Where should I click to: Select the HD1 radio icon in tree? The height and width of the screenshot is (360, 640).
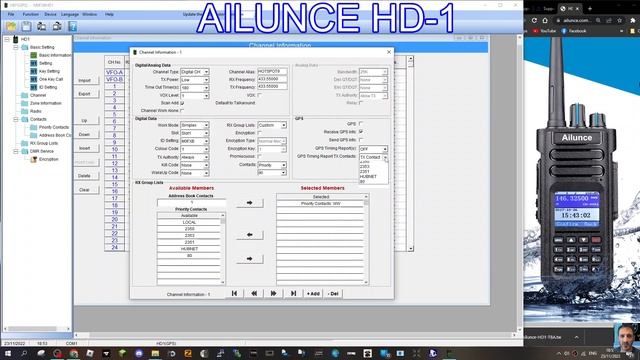(x=16, y=39)
